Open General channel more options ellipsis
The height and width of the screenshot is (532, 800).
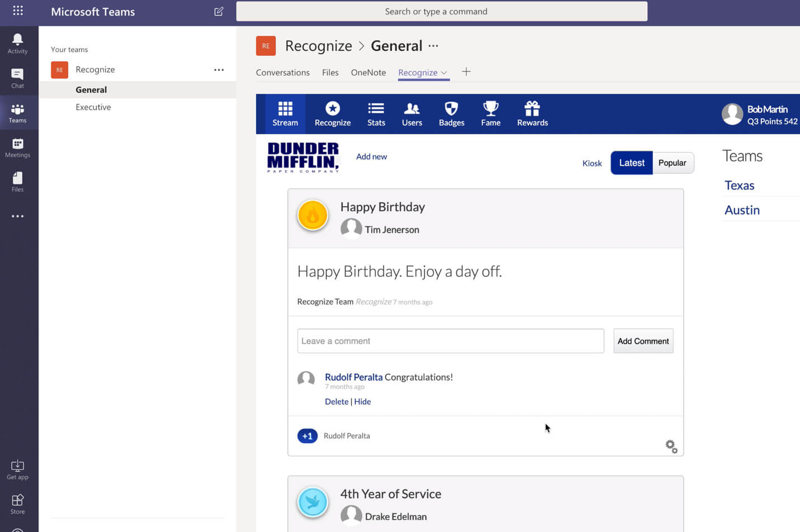coord(433,46)
